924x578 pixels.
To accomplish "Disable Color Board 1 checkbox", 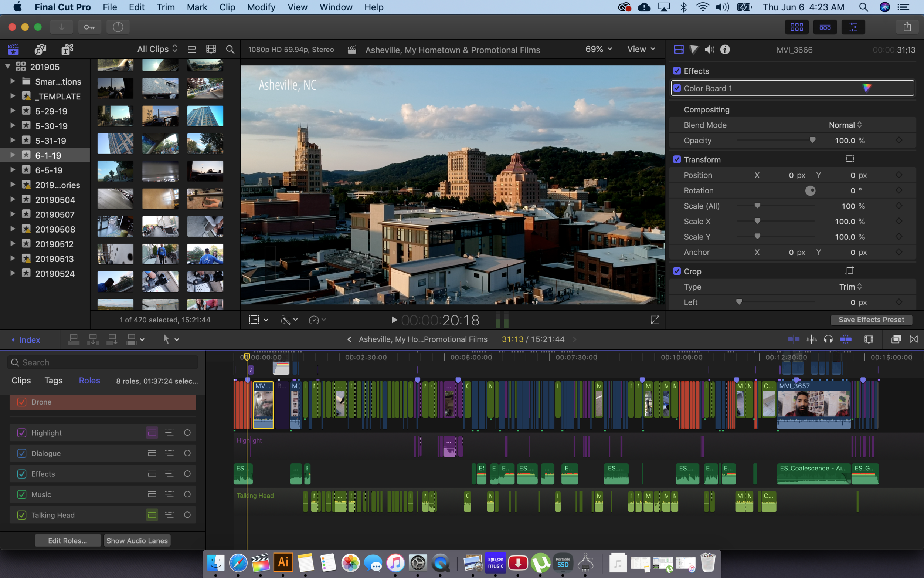I will point(677,88).
